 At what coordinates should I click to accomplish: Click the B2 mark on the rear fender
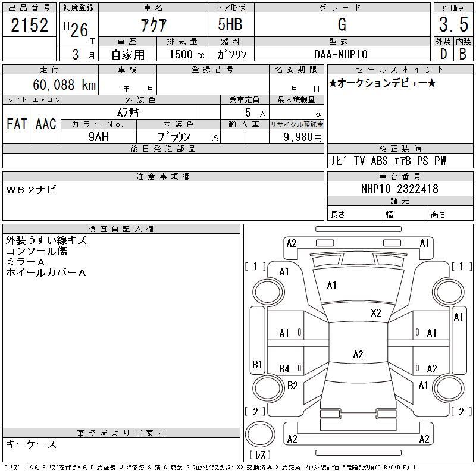[x=292, y=386]
